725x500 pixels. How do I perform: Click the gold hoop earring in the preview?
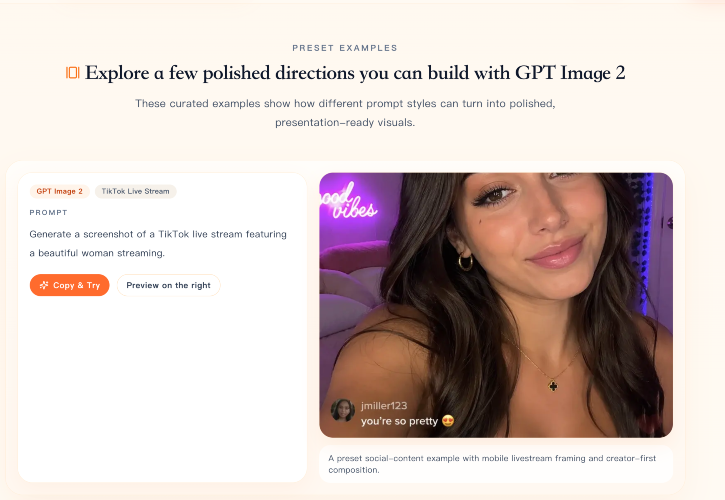point(466,262)
